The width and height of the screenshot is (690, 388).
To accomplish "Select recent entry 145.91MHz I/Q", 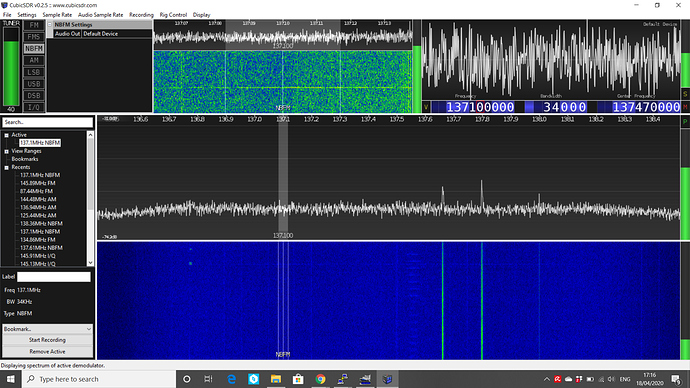I will (38, 256).
